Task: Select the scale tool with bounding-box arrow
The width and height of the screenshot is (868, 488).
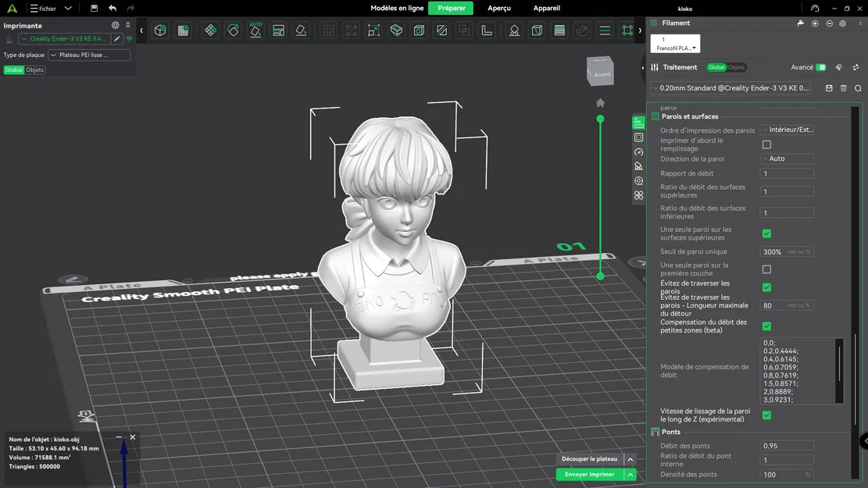Action: [373, 30]
